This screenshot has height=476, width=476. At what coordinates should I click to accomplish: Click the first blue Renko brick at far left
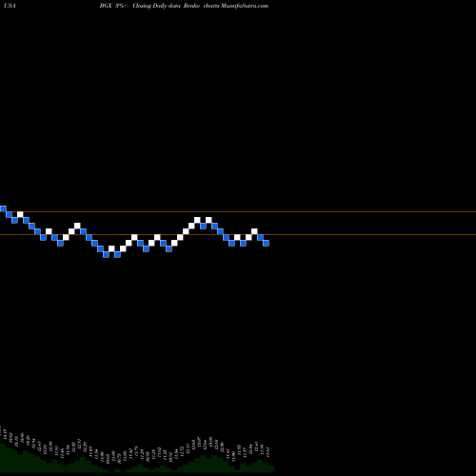pyautogui.click(x=3, y=208)
